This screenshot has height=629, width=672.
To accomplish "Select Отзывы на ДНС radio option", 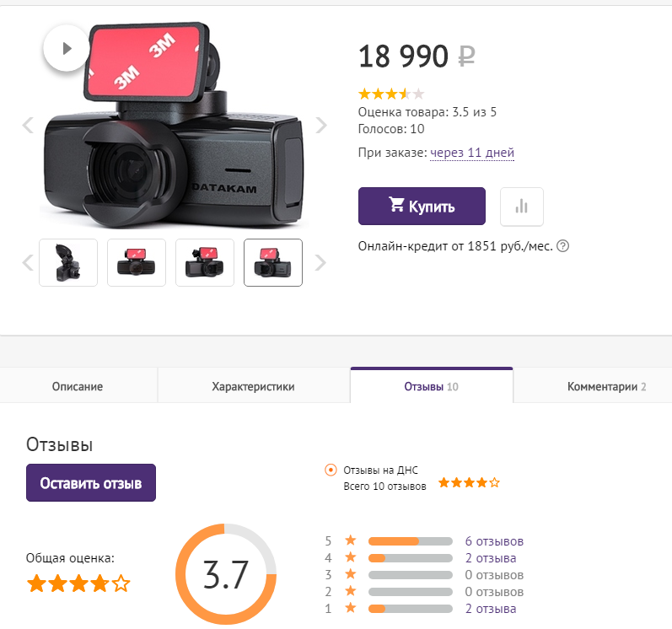I will point(331,470).
